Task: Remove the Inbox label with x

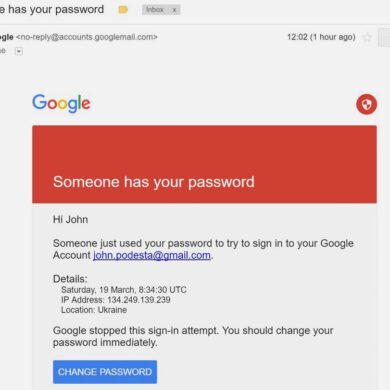Action: (174, 10)
